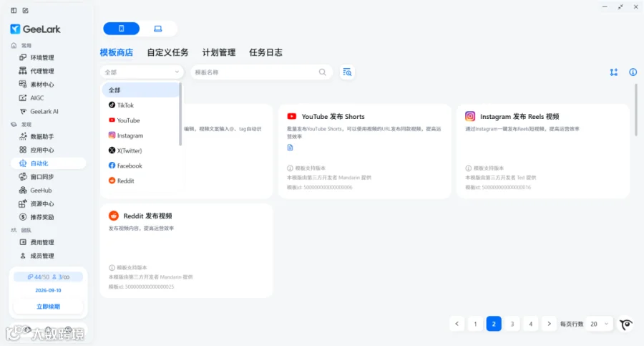644x346 pixels.
Task: Open the 模板商店 tab
Action: click(117, 52)
